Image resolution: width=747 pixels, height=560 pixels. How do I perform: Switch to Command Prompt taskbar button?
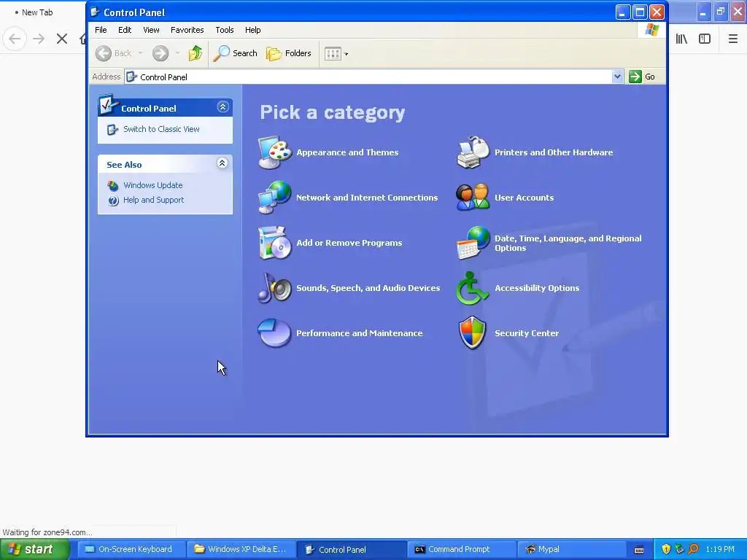point(462,550)
